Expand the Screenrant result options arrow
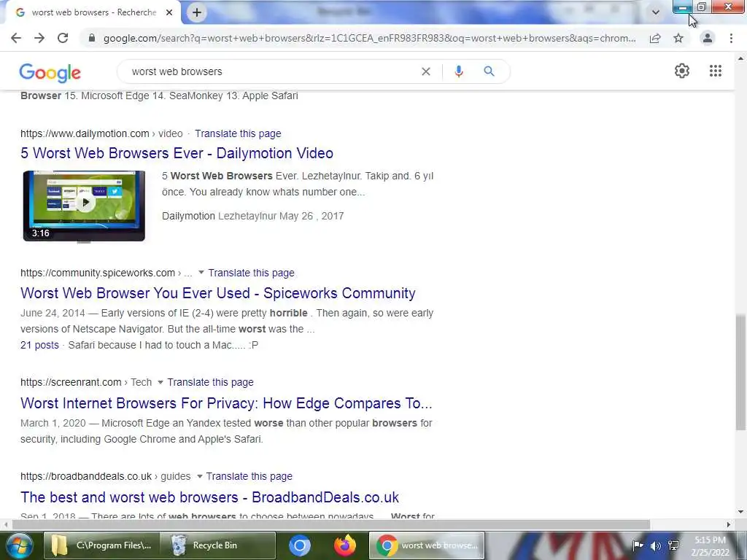The image size is (747, 560). click(160, 382)
